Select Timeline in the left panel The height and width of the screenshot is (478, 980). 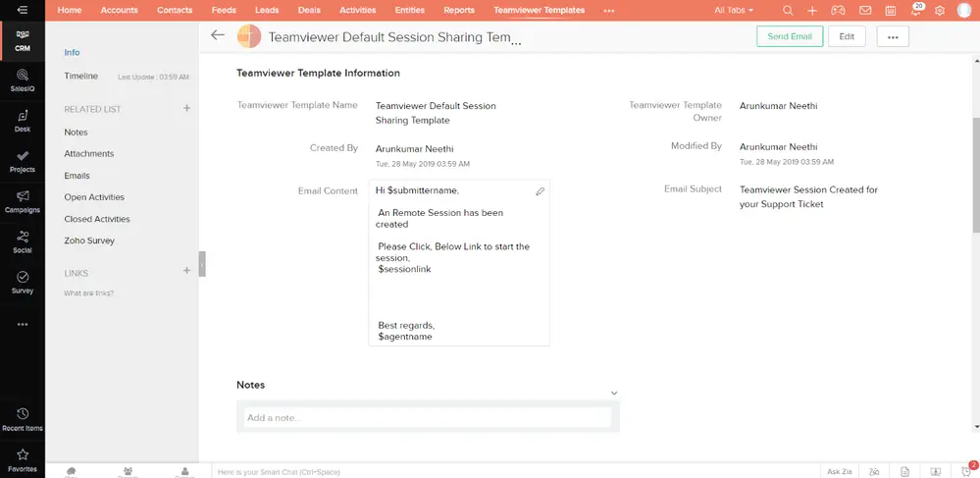80,76
